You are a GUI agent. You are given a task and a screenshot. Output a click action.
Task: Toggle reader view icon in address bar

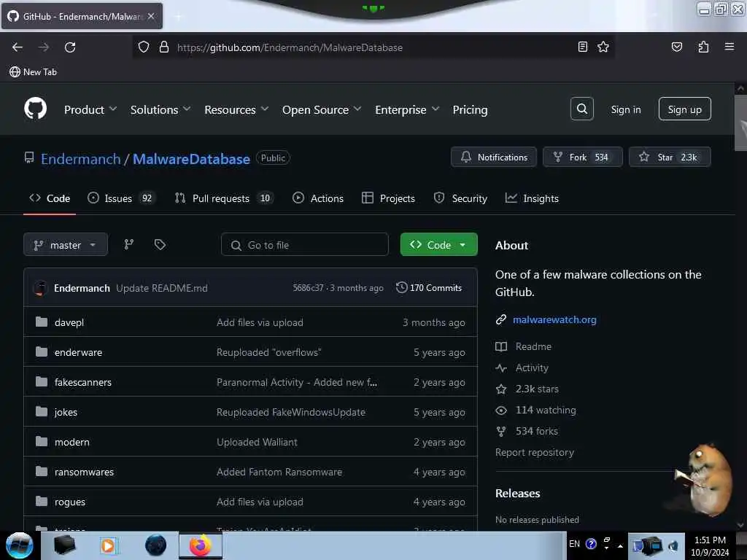point(582,47)
